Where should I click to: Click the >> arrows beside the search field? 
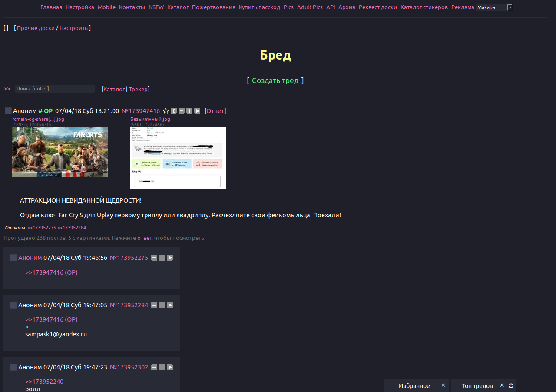tap(7, 89)
